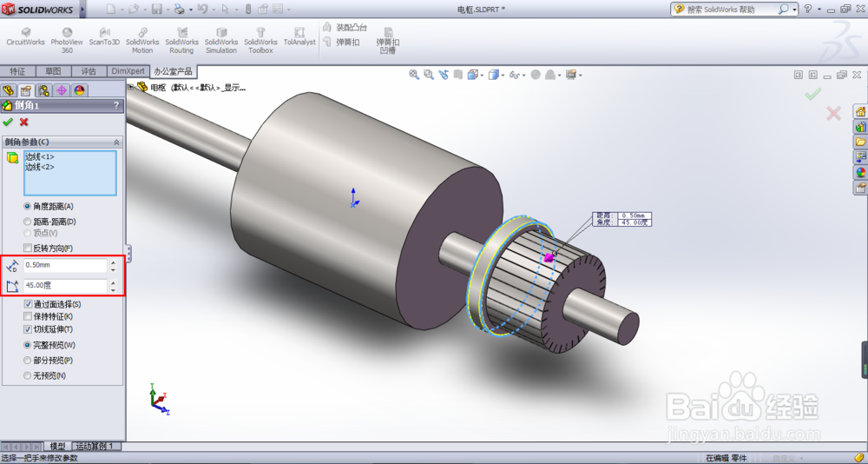
Task: Tick the 反转方向 checkbox
Action: [28, 248]
